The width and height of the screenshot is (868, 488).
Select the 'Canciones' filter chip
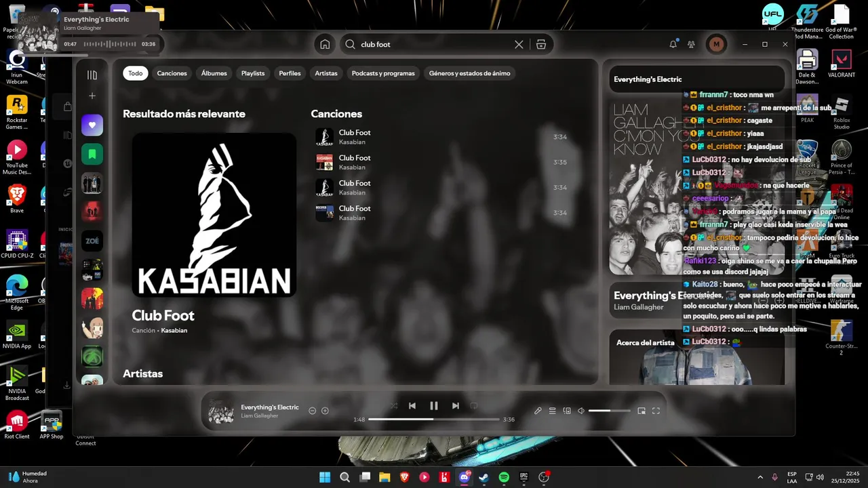pos(172,73)
